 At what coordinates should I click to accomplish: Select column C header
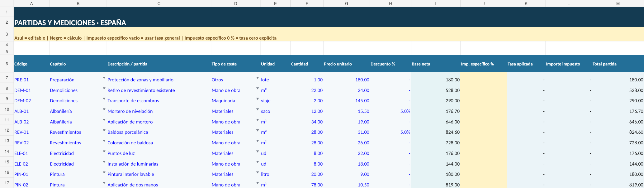(x=159, y=3)
